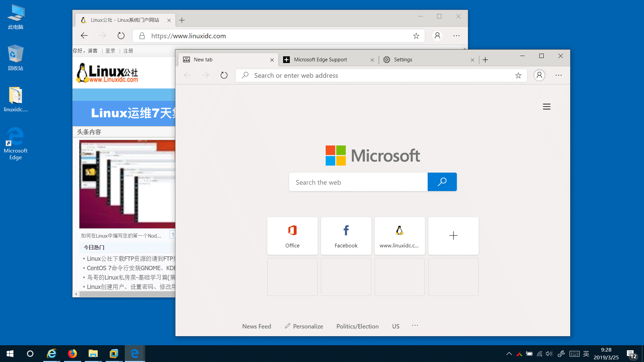Open the Office top site tile
The image size is (644, 362).
click(292, 236)
